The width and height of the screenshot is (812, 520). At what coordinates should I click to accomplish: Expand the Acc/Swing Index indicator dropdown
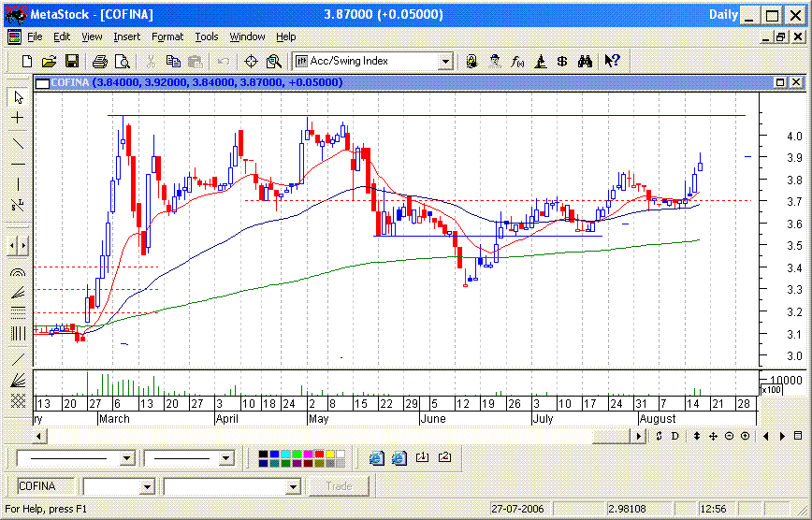pyautogui.click(x=445, y=62)
